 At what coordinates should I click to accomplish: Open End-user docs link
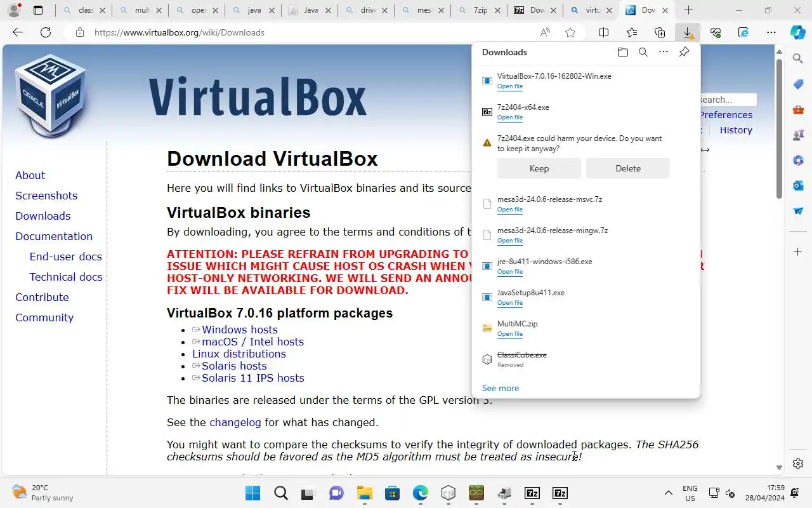pyautogui.click(x=65, y=257)
